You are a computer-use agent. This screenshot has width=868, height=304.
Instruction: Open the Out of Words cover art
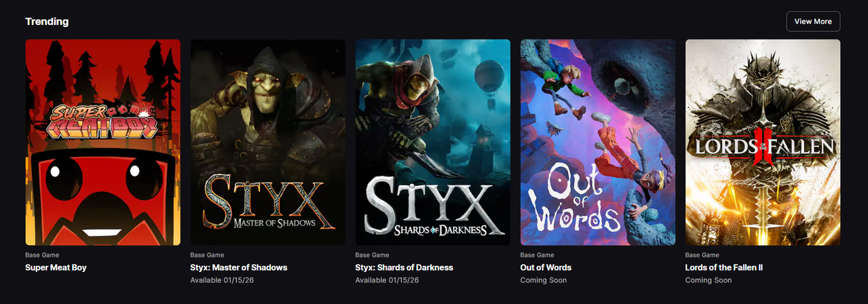point(598,142)
